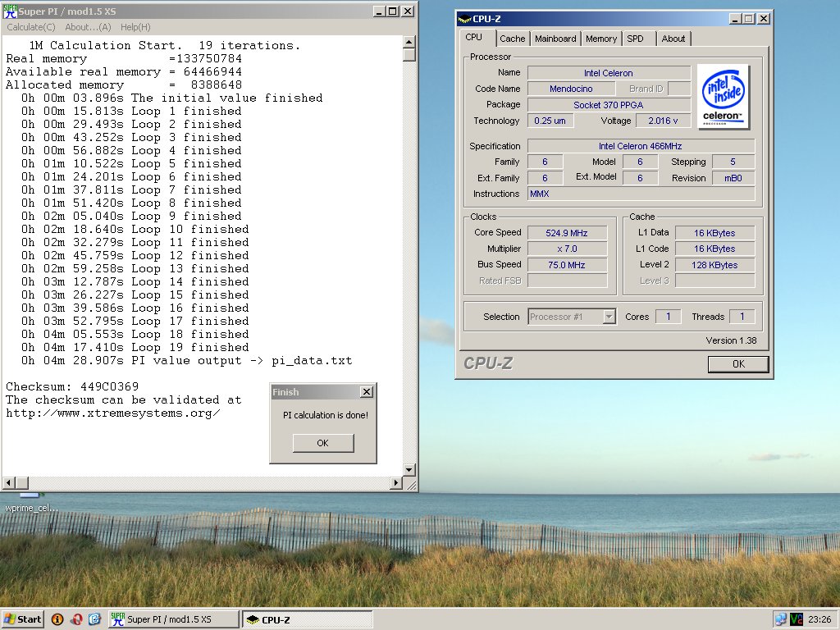Click the Voltage value 2.016 v
Screen dimensions: 840x630
coord(663,121)
